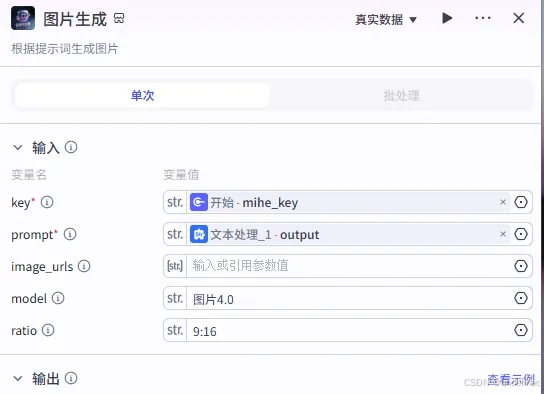Screen dimensions: 544x394
Task: Open variable picker for model field
Action: pos(521,298)
